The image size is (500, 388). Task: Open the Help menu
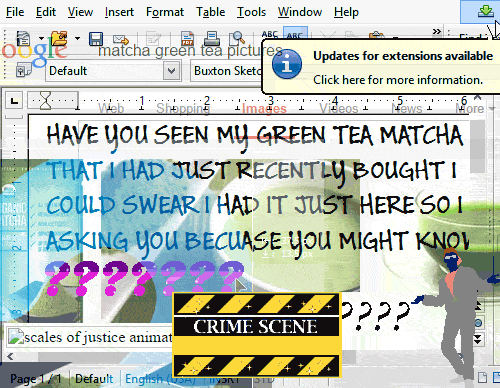pyautogui.click(x=346, y=12)
